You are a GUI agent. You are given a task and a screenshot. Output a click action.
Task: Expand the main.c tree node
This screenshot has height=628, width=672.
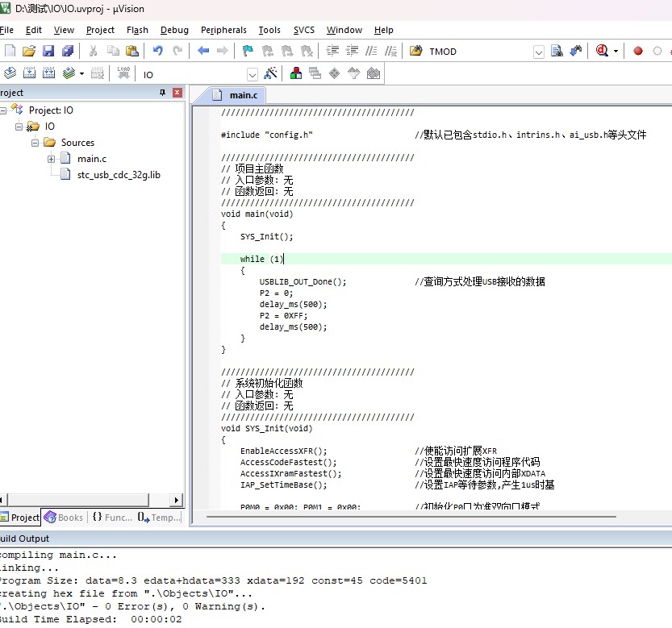click(51, 159)
